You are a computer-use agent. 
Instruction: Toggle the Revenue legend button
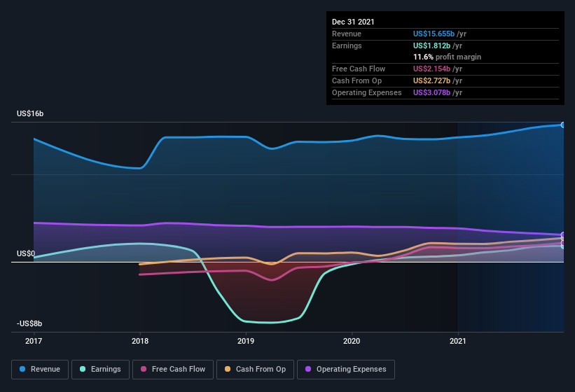40,370
